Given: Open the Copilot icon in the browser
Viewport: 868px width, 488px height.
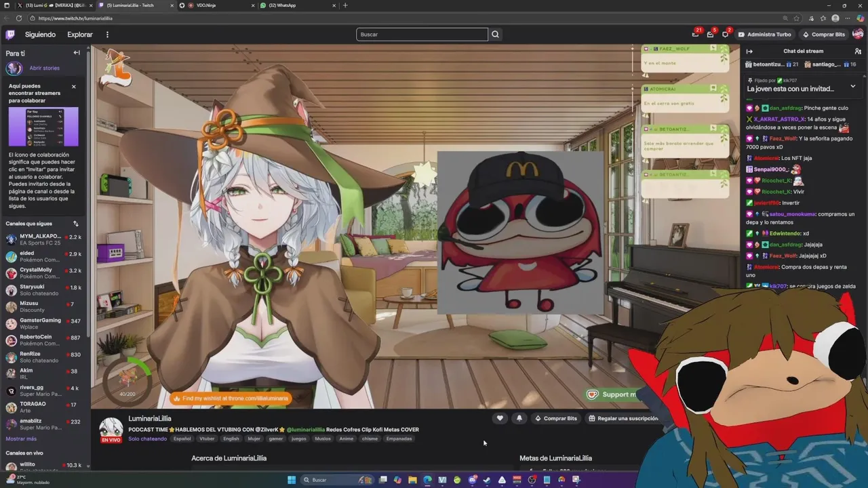Looking at the screenshot, I should pos(860,18).
